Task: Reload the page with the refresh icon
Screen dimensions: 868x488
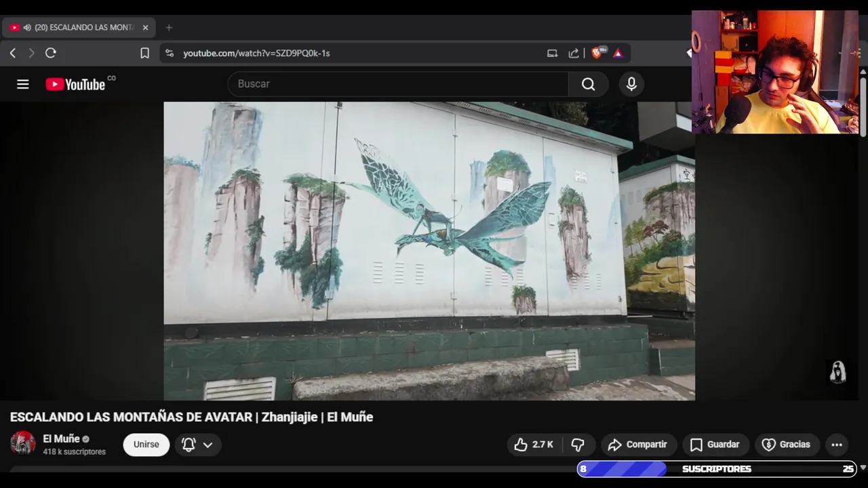Action: [x=51, y=53]
